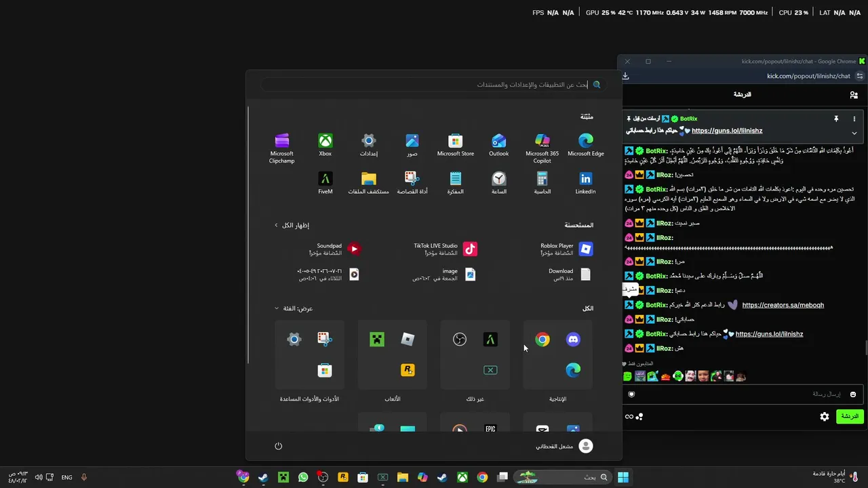868x488 pixels.
Task: Open pinned Settings (إعدادات) gear app
Action: 368,145
